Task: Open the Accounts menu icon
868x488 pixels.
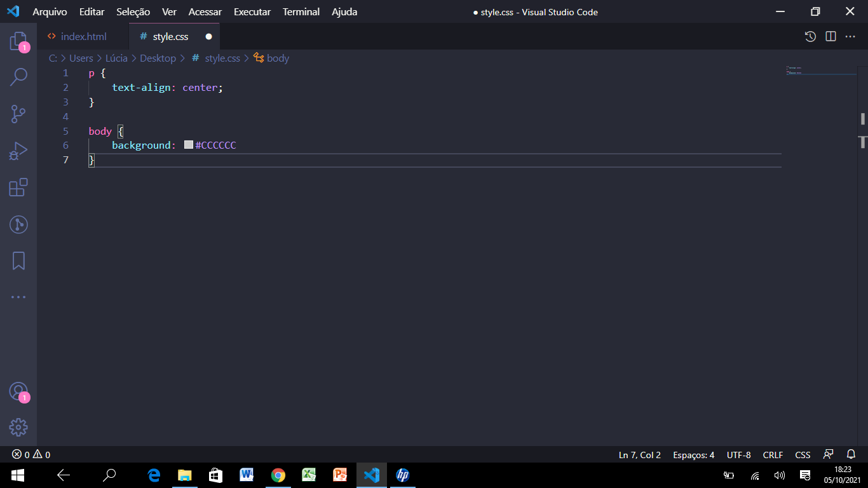Action: pyautogui.click(x=18, y=391)
